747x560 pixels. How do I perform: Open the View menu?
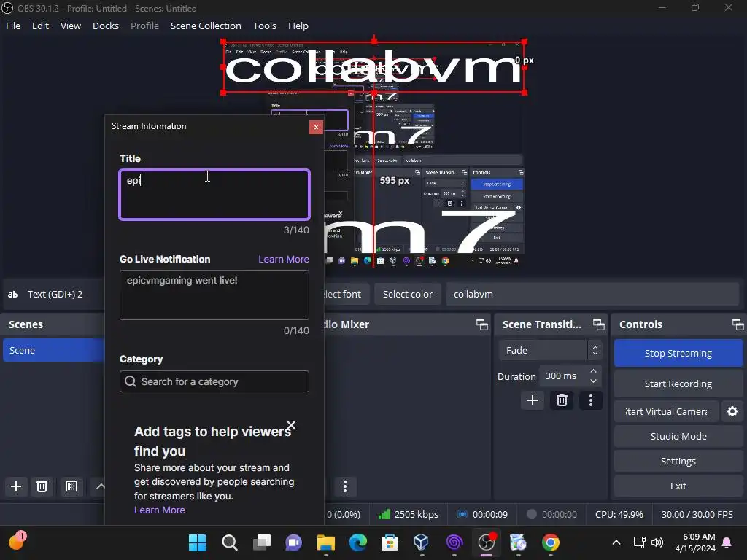coord(71,26)
